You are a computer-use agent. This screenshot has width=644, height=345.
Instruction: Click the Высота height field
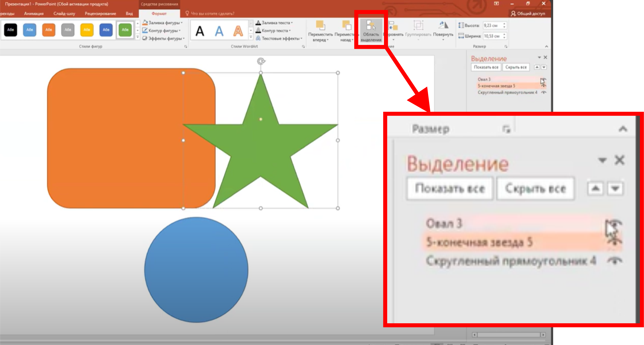pos(492,25)
